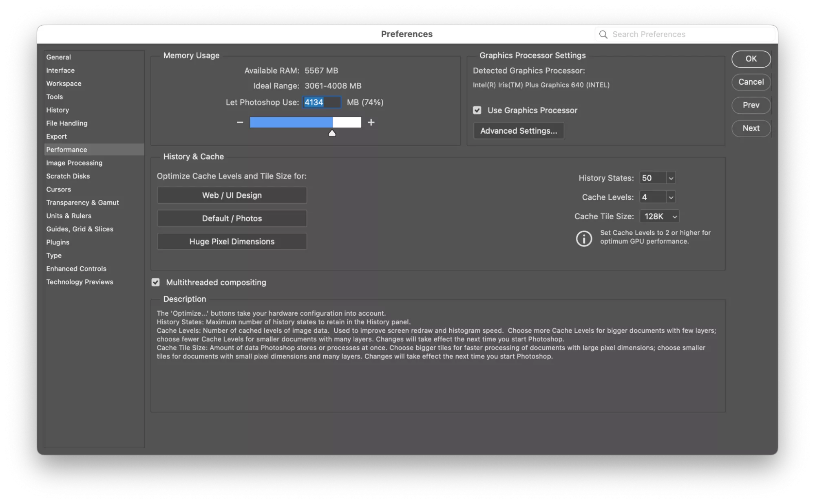
Task: Click the Cache Levels value 4
Action: point(652,197)
